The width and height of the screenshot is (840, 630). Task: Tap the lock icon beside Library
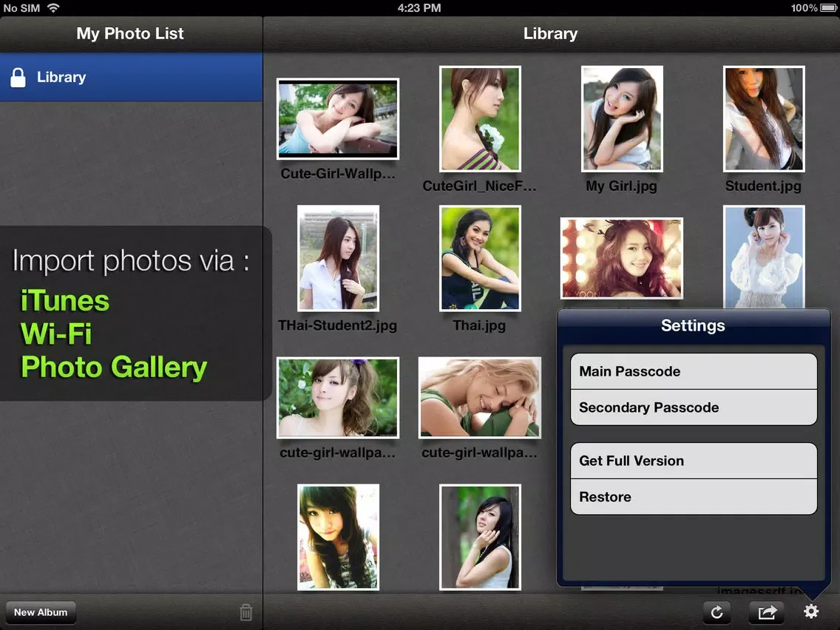[18, 78]
